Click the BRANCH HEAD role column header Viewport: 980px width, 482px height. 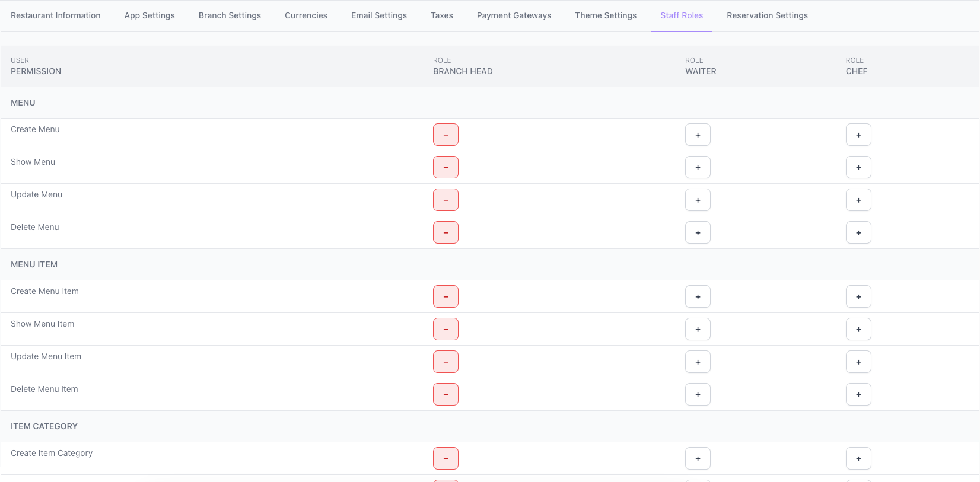(x=463, y=66)
